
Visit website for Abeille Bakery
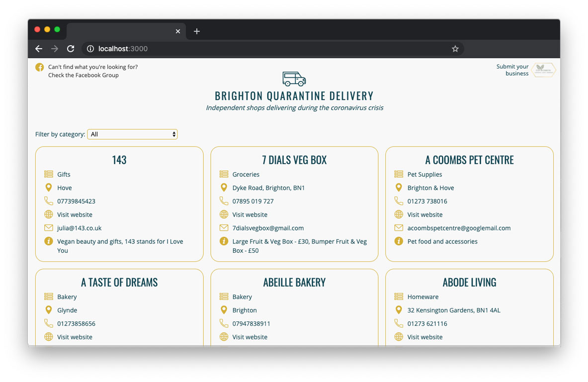[250, 337]
